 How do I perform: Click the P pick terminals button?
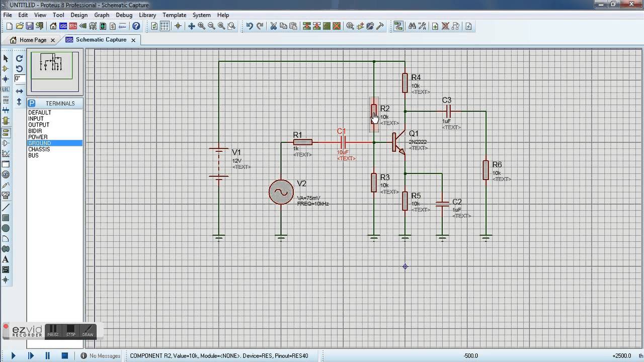pyautogui.click(x=32, y=103)
